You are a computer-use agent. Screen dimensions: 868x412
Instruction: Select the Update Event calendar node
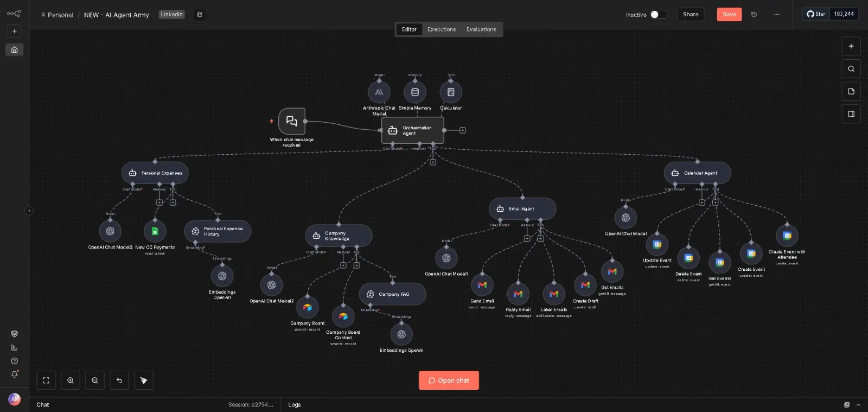[x=657, y=245]
